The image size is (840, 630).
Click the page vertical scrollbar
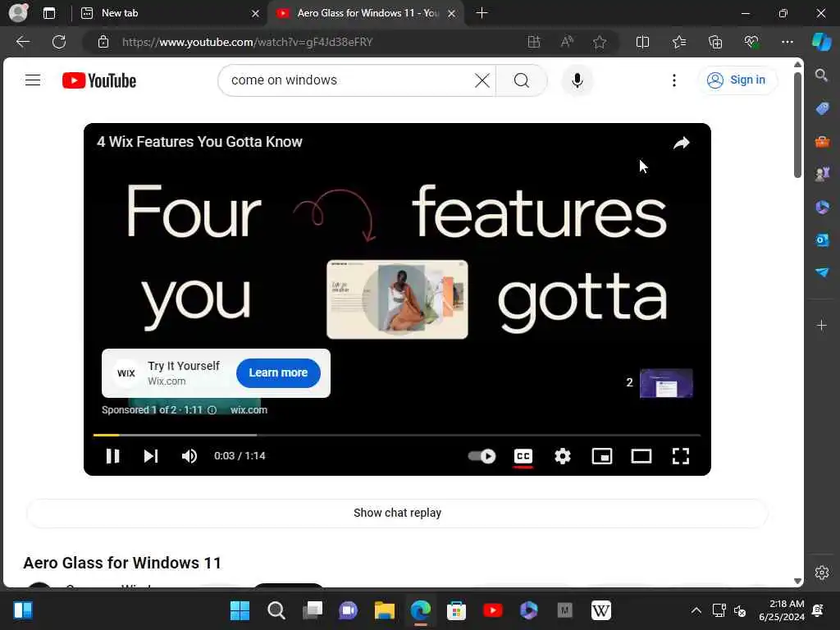click(797, 126)
